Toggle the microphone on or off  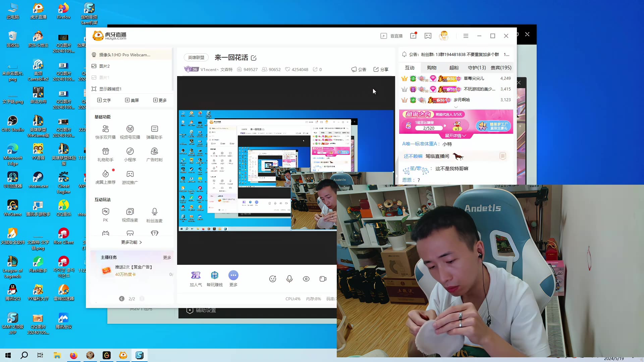(289, 279)
